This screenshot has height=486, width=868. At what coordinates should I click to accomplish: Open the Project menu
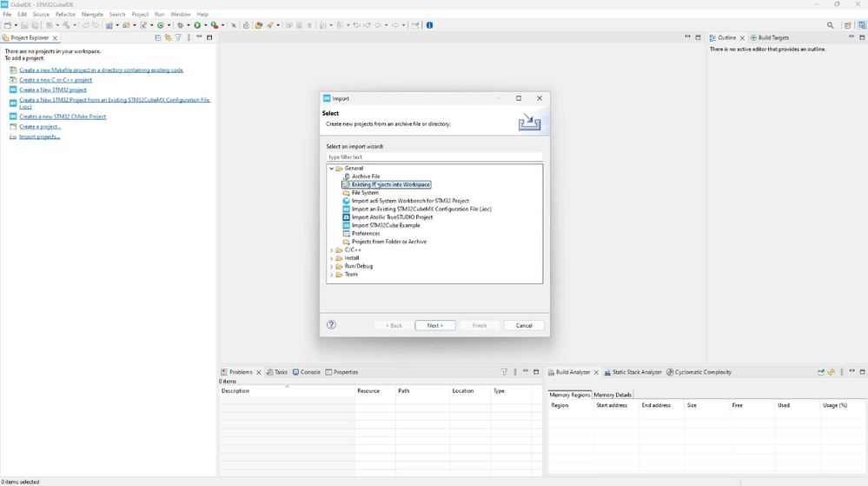point(140,15)
